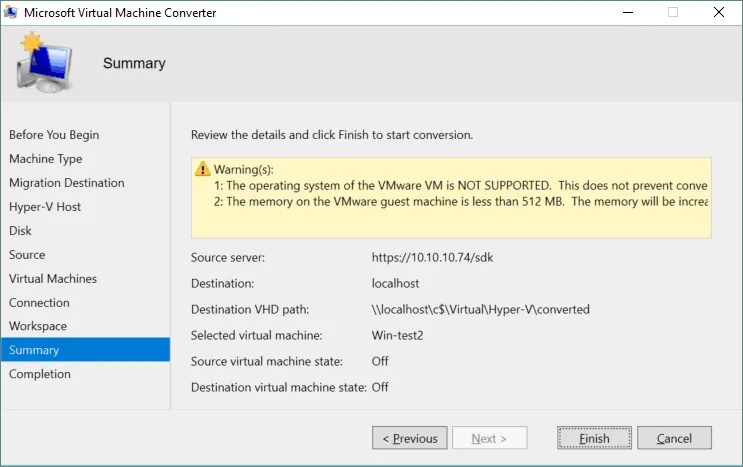
Task: Cancel the conversion wizard
Action: click(x=674, y=438)
